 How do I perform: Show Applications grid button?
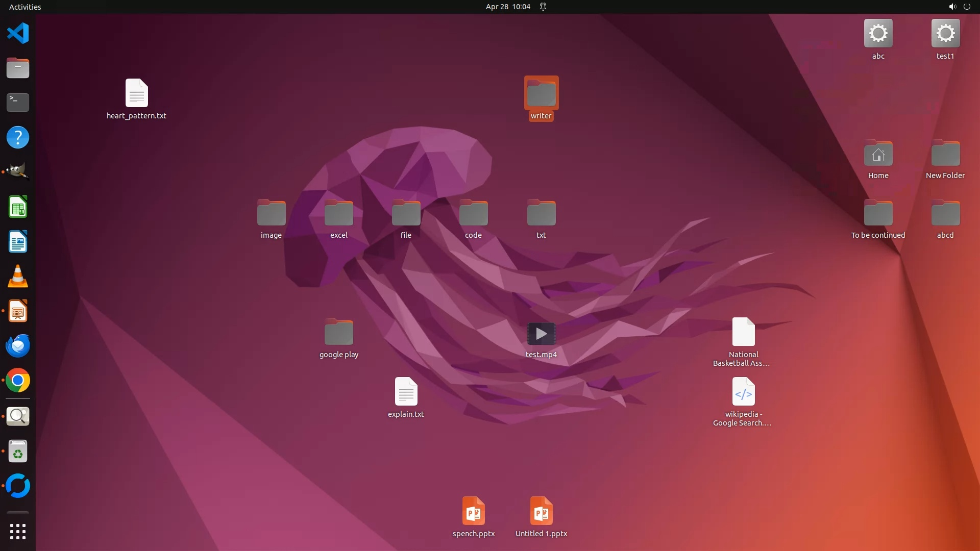[18, 532]
